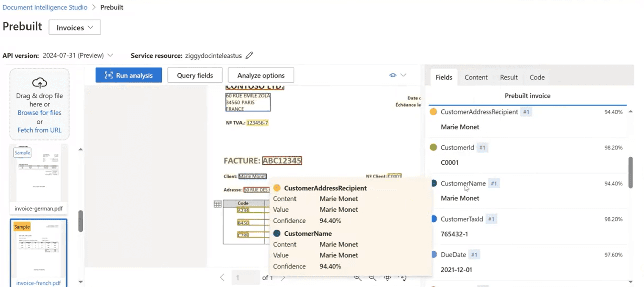
Task: Click the page number input field
Action: [246, 278]
